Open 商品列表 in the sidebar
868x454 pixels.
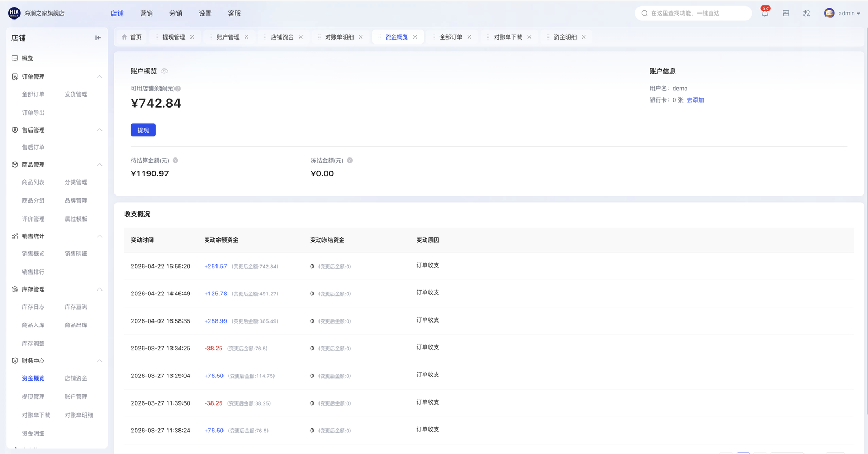pos(33,182)
